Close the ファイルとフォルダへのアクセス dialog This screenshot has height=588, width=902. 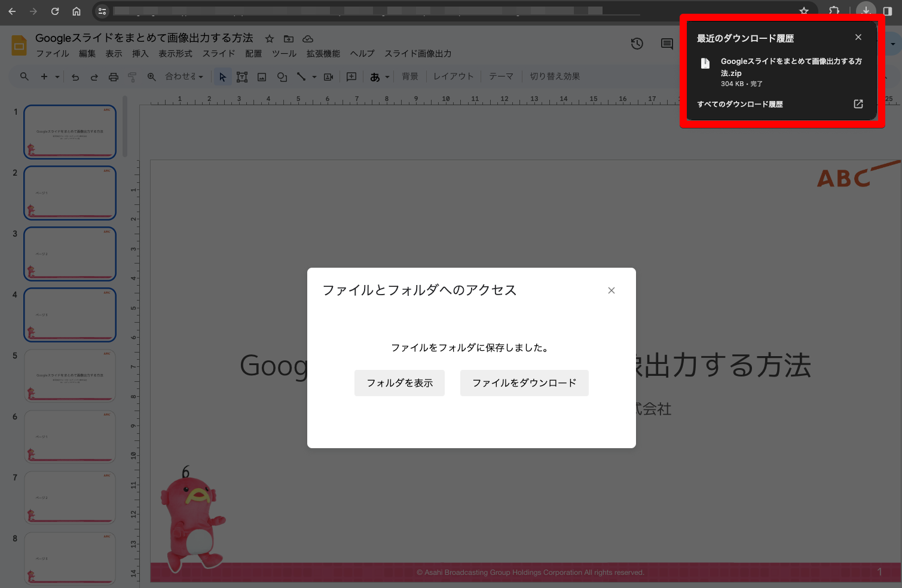pyautogui.click(x=611, y=290)
